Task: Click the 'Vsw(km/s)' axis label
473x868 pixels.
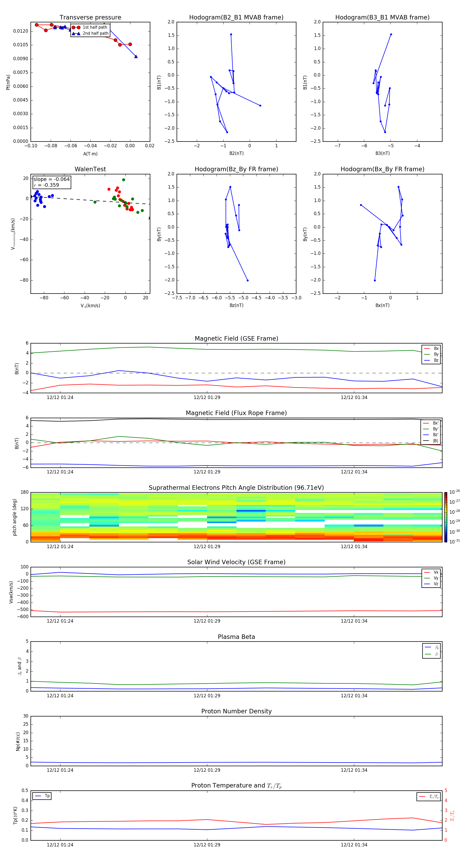Action: click(11, 592)
